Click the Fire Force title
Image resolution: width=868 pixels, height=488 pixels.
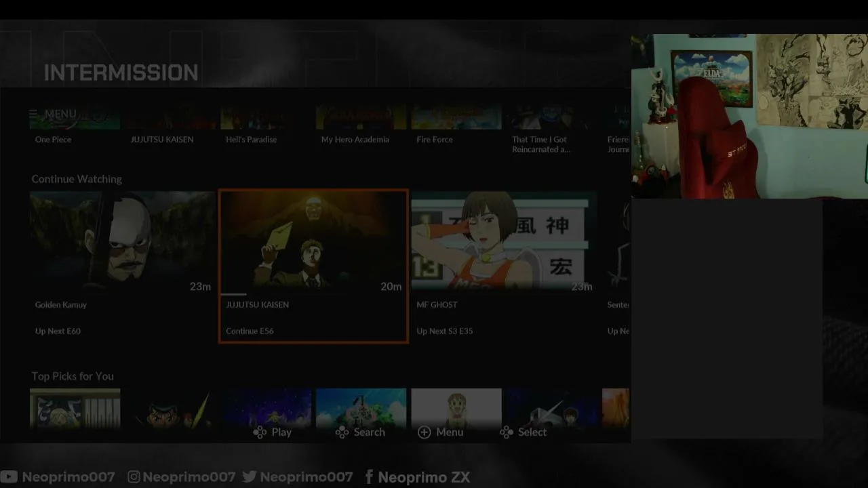(x=435, y=140)
